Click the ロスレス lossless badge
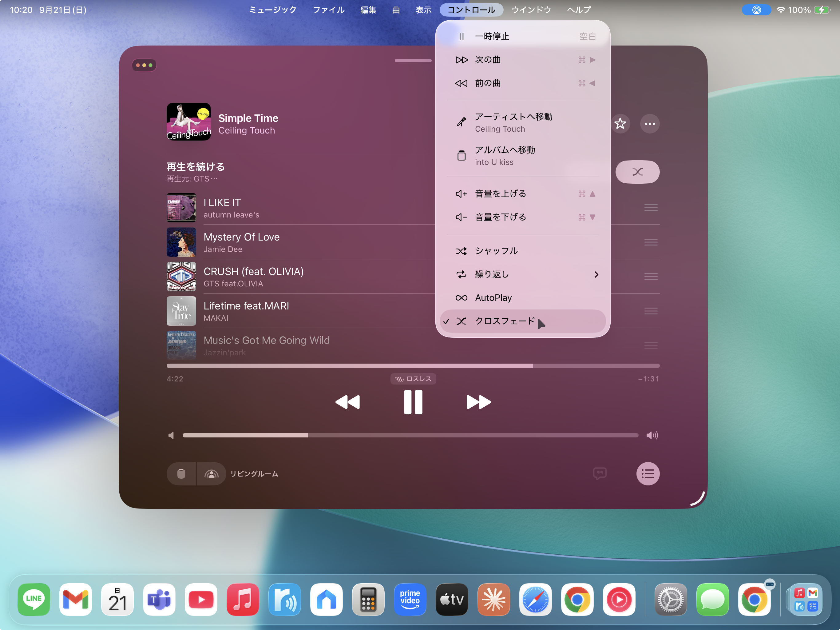The width and height of the screenshot is (840, 630). (413, 379)
